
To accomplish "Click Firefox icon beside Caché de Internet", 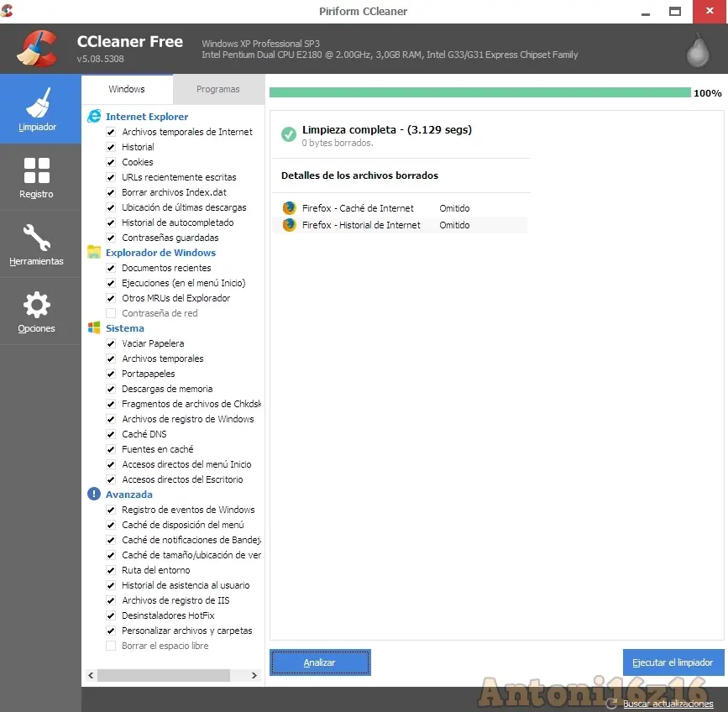I will point(289,208).
